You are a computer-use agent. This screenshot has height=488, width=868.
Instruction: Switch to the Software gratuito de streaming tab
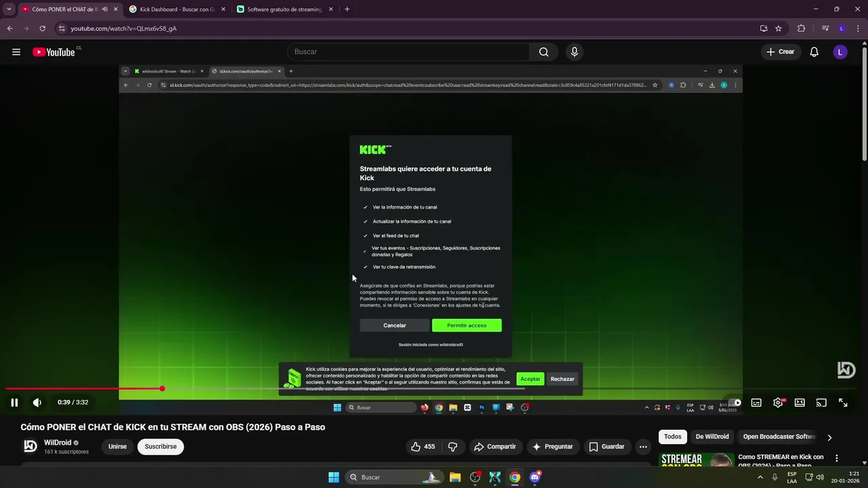(x=285, y=9)
